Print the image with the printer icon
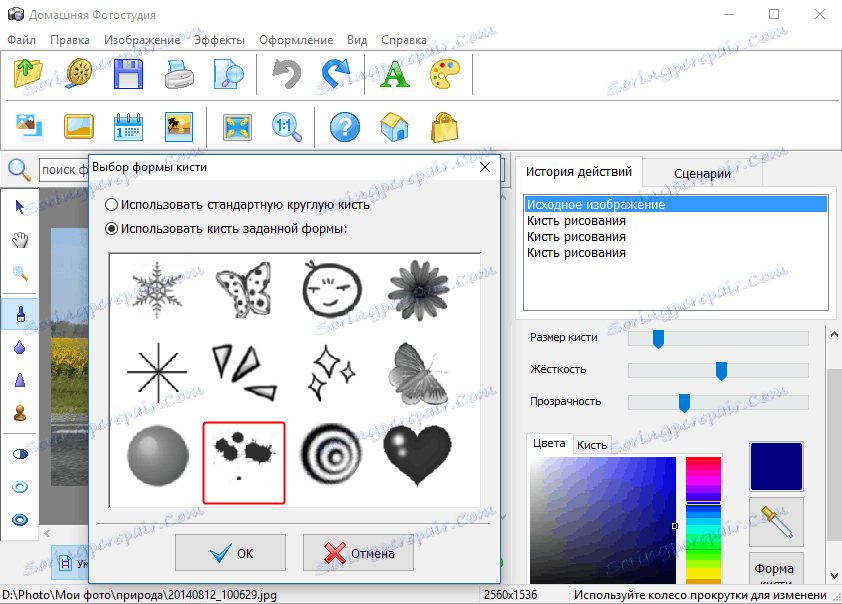This screenshot has height=604, width=842. coord(179,74)
